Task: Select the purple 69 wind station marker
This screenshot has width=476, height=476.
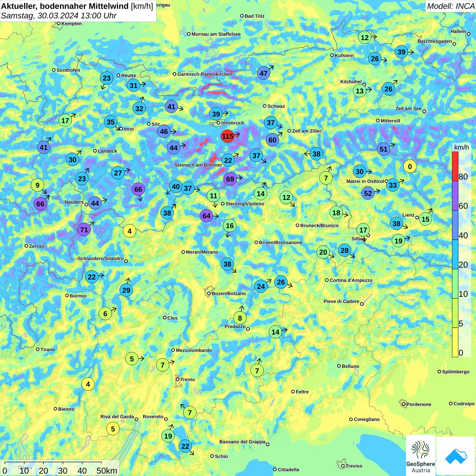Action: [230, 179]
